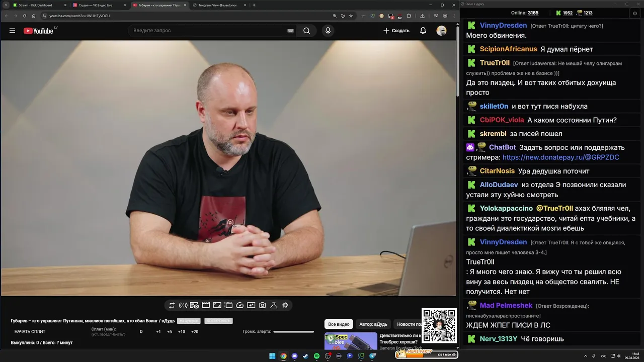
Task: Open the new.donatepay.ru/@GRPZDC link in chat
Action: 560,157
